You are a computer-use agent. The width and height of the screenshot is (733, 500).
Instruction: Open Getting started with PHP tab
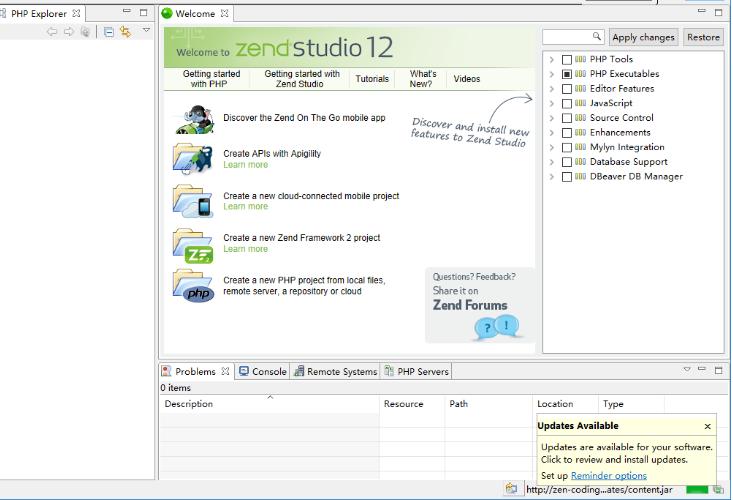point(211,79)
